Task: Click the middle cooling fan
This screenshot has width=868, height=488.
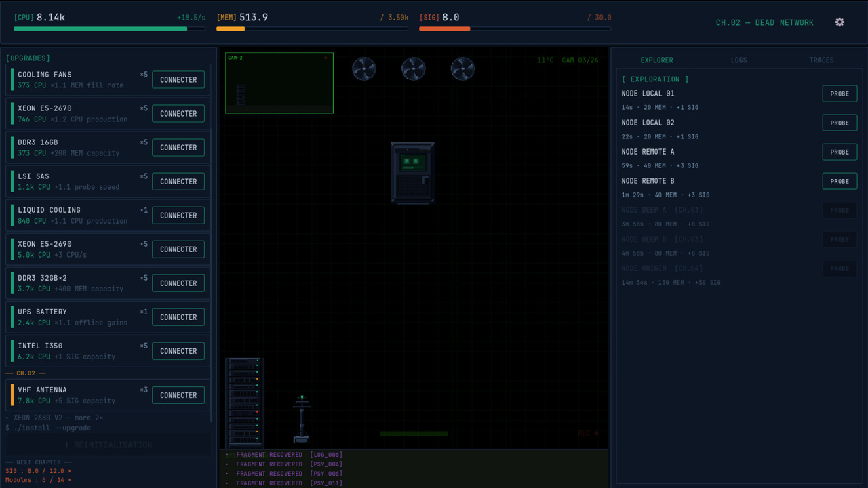Action: click(x=413, y=68)
